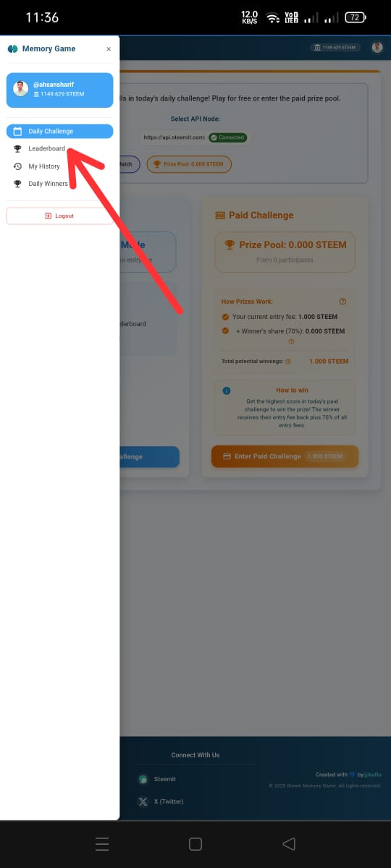Select the API node field api.steemit.com
This screenshot has width=391, height=868.
194,137
